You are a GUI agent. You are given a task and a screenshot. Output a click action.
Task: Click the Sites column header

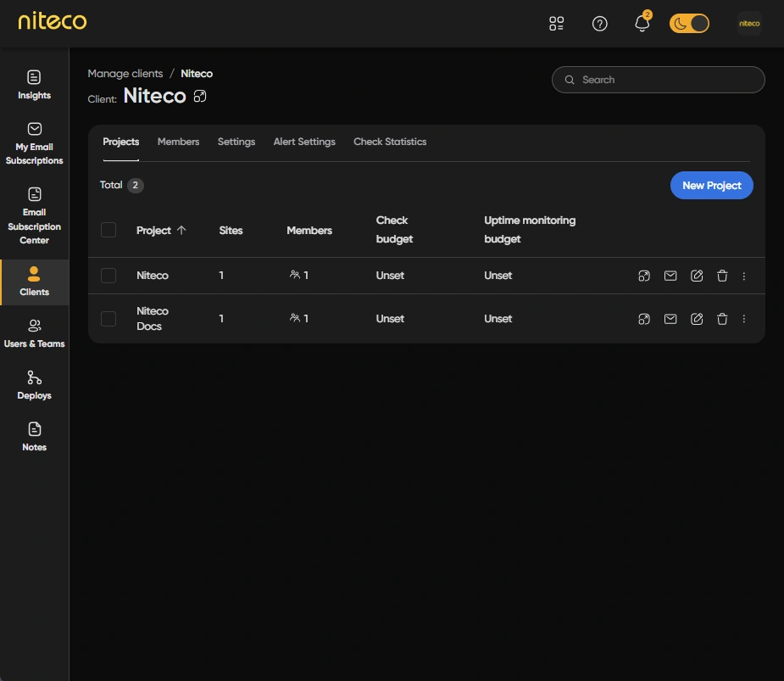click(231, 231)
